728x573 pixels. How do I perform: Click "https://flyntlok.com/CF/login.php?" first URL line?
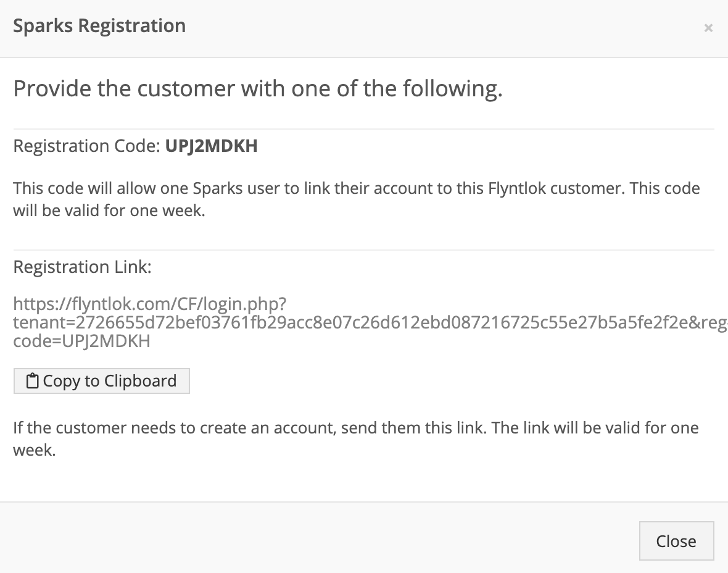(x=149, y=304)
